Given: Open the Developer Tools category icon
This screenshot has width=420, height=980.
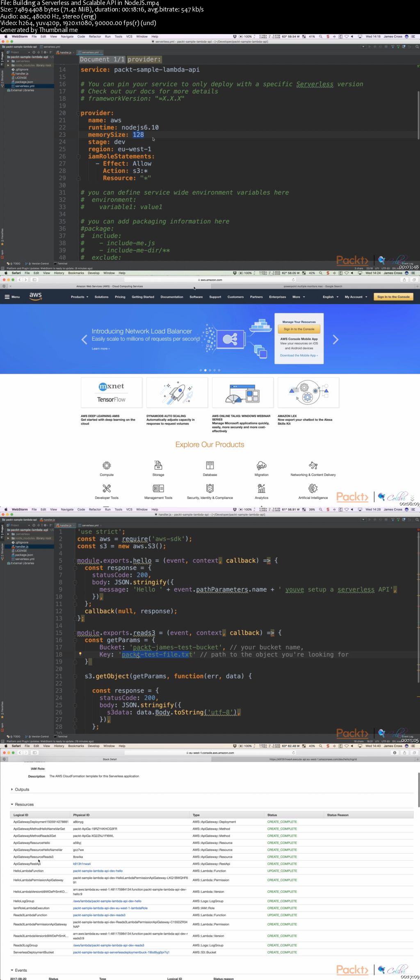Looking at the screenshot, I should [107, 488].
